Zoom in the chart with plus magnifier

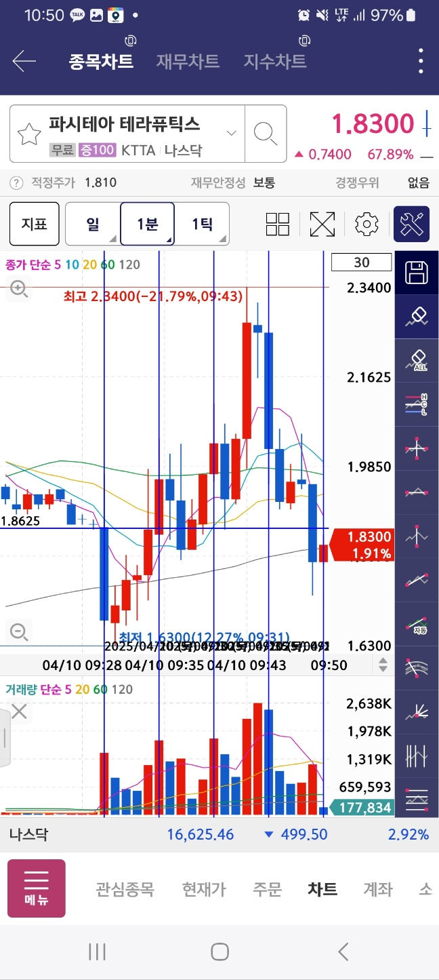click(18, 290)
